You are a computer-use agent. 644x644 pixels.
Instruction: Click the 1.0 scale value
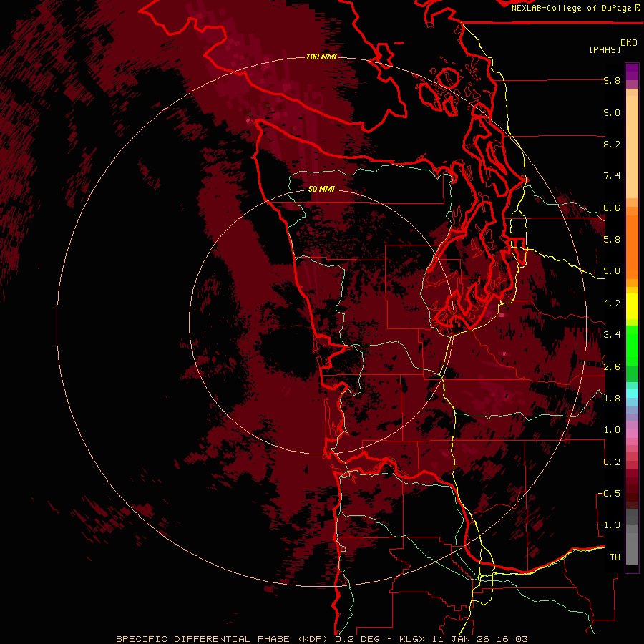click(612, 430)
